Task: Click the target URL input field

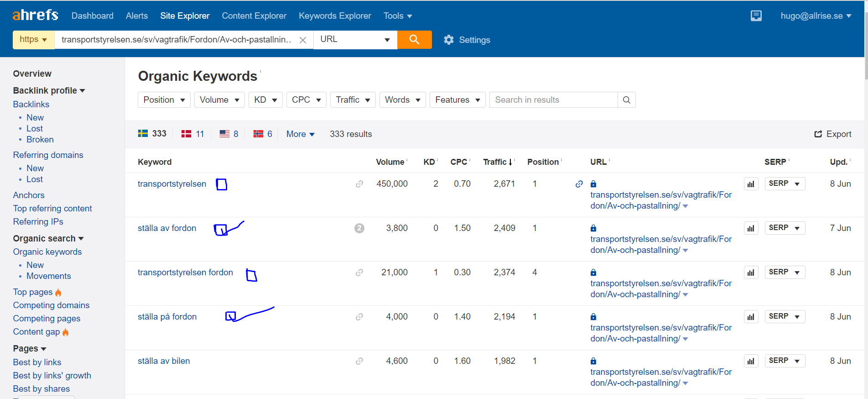Action: point(177,40)
